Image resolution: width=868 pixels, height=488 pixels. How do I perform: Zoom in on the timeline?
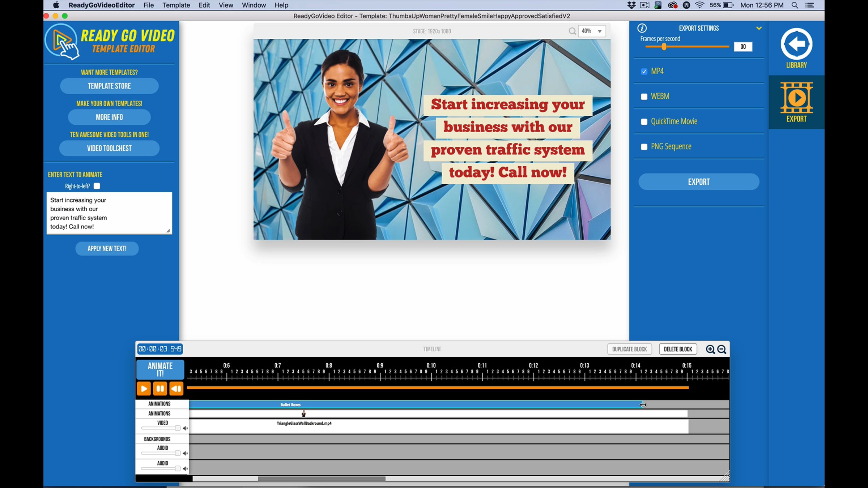pos(710,349)
